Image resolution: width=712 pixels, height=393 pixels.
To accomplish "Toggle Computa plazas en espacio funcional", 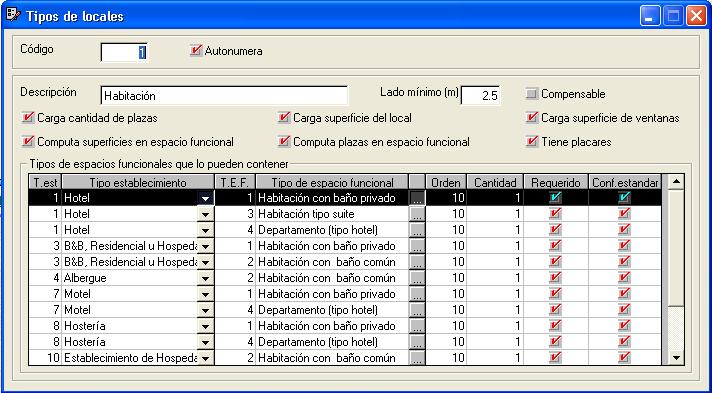I will tap(284, 141).
